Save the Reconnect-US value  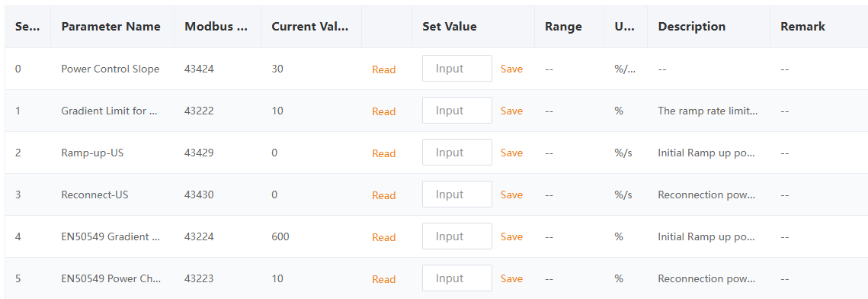(511, 195)
